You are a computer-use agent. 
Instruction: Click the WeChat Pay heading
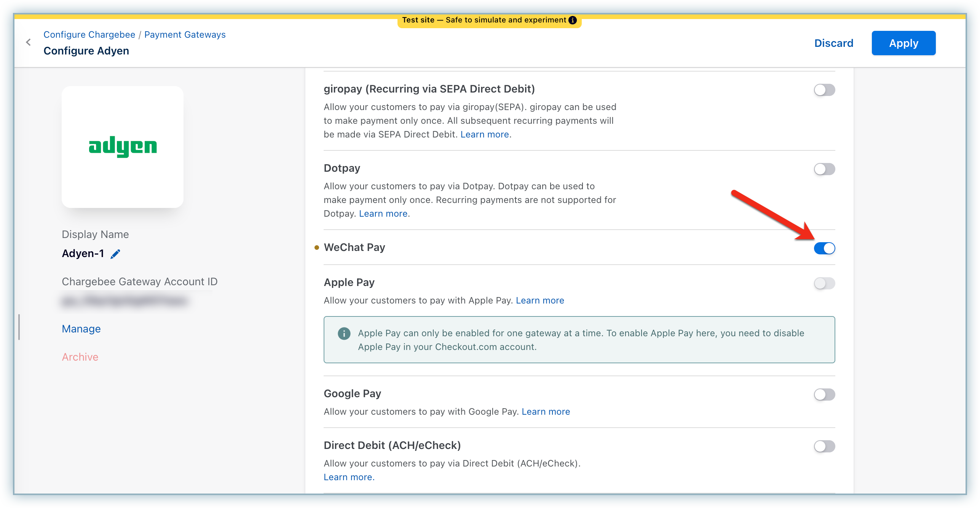354,248
